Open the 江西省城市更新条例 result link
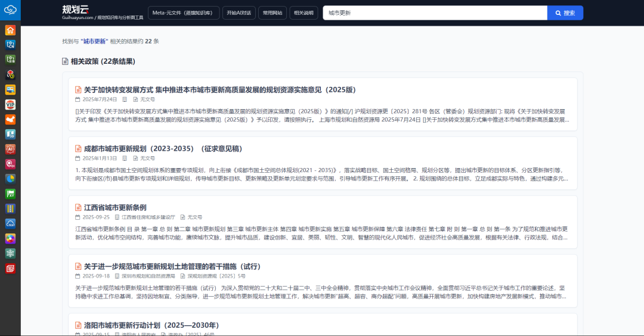 click(115, 207)
